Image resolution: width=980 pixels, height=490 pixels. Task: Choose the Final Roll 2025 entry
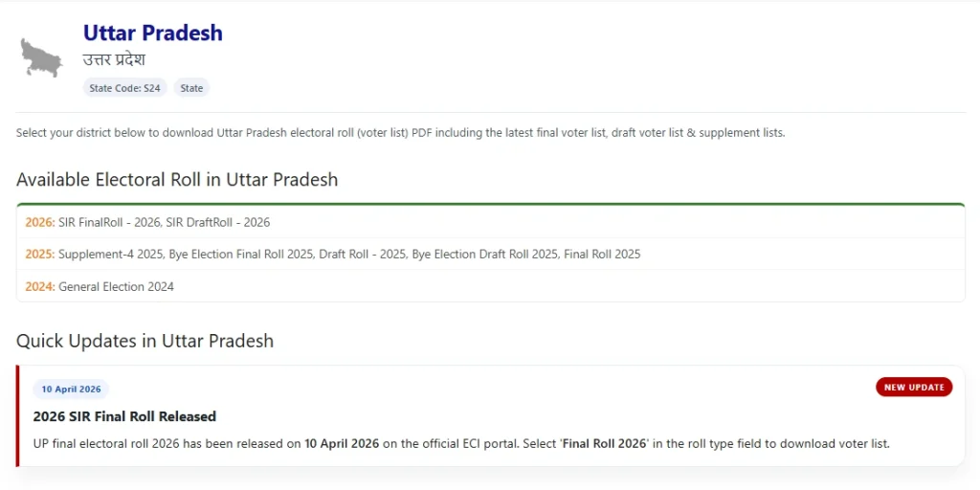click(602, 255)
